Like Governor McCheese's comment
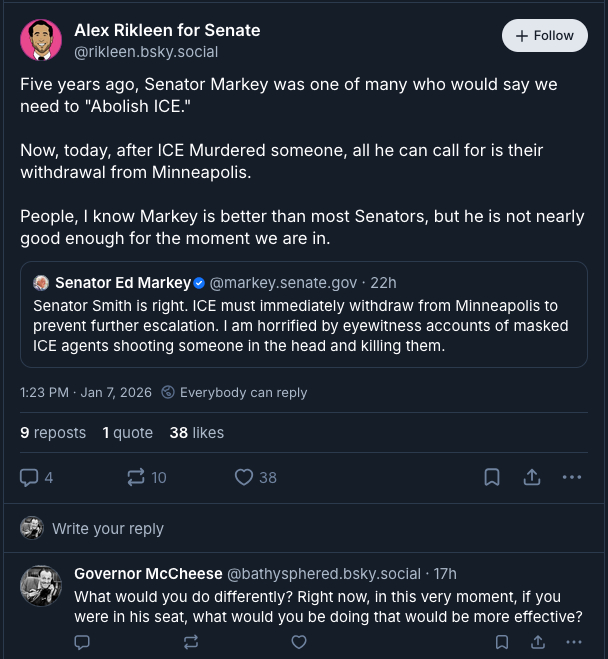 tap(298, 642)
